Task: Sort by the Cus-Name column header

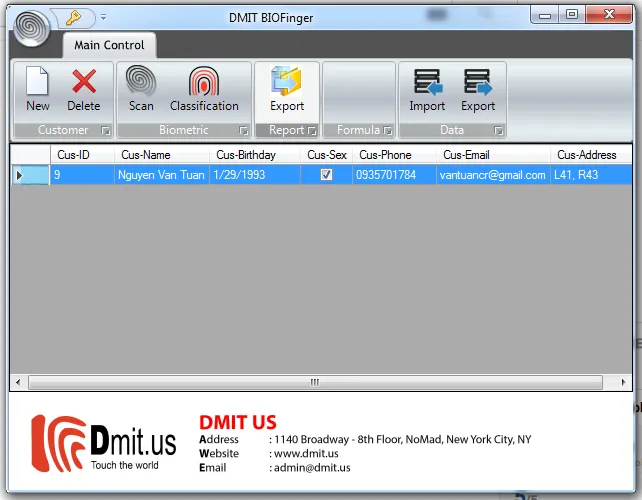Action: coord(162,155)
